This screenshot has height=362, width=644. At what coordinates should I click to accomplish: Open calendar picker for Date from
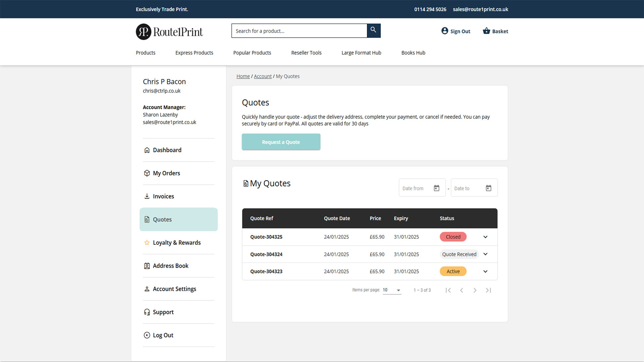click(x=436, y=188)
